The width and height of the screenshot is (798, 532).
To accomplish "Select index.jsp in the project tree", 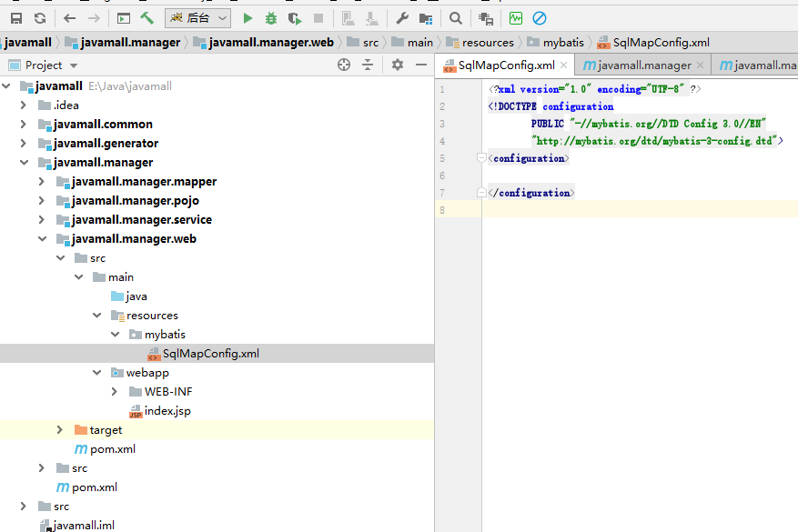I will [167, 411].
